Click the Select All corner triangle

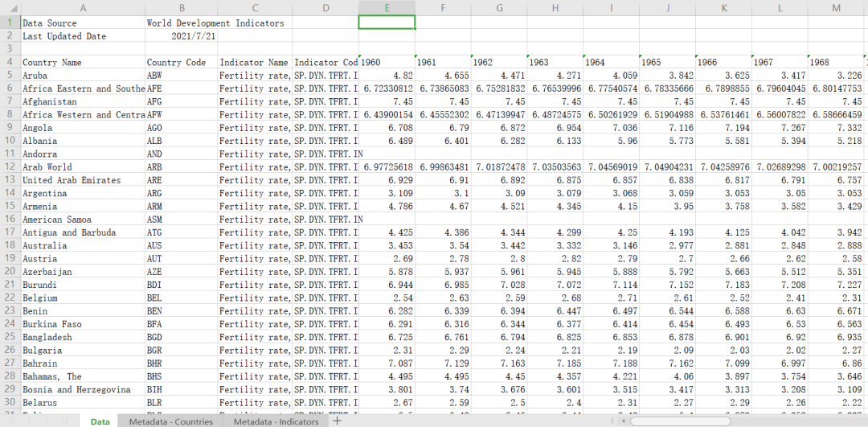coord(10,7)
